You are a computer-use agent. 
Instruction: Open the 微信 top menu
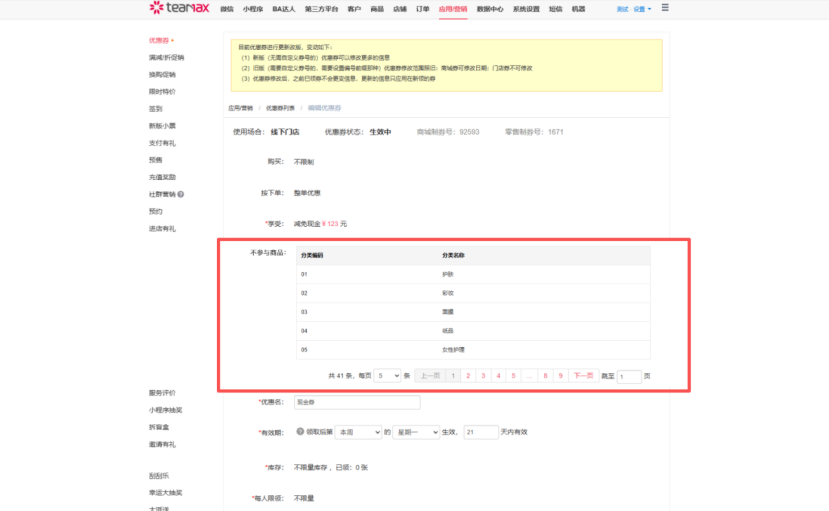click(x=227, y=9)
